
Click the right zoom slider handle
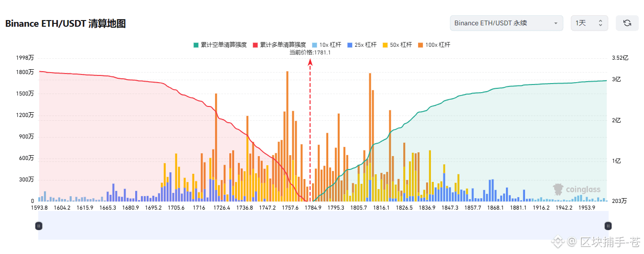coord(608,226)
